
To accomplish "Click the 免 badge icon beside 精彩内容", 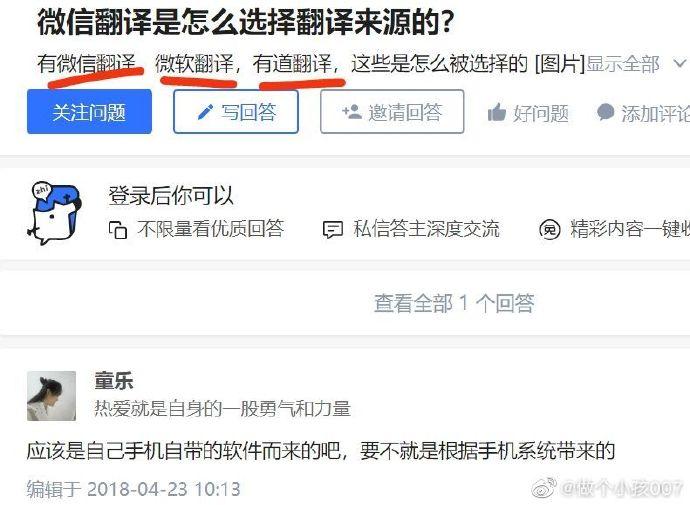I will (x=550, y=230).
